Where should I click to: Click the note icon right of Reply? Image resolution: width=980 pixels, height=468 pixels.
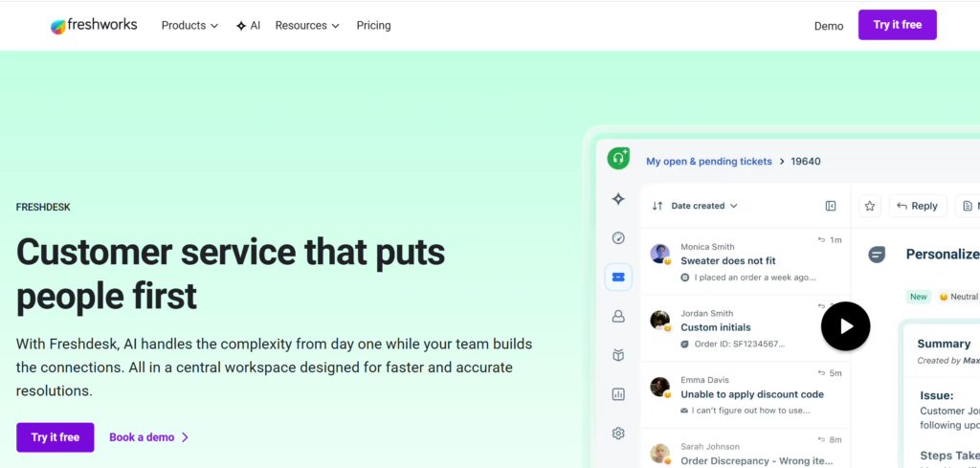tap(968, 206)
